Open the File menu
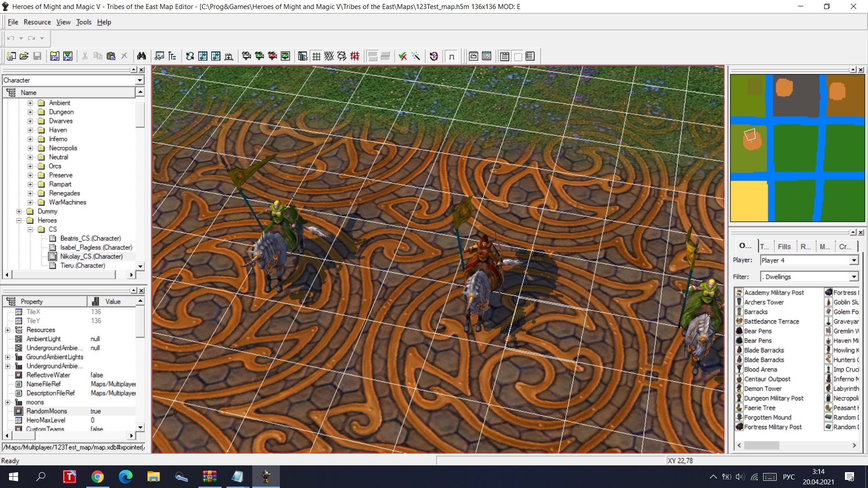 (13, 22)
